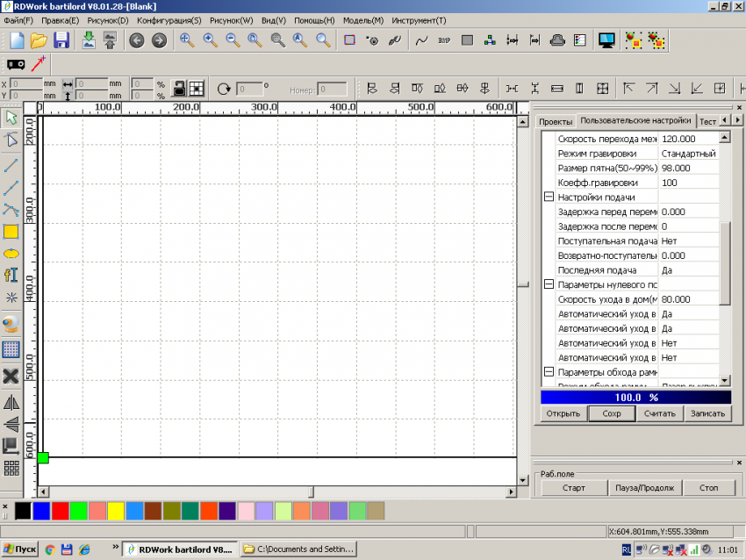Collapse the 'Настройки подачи' section
The height and width of the screenshot is (560, 746).
(x=549, y=197)
